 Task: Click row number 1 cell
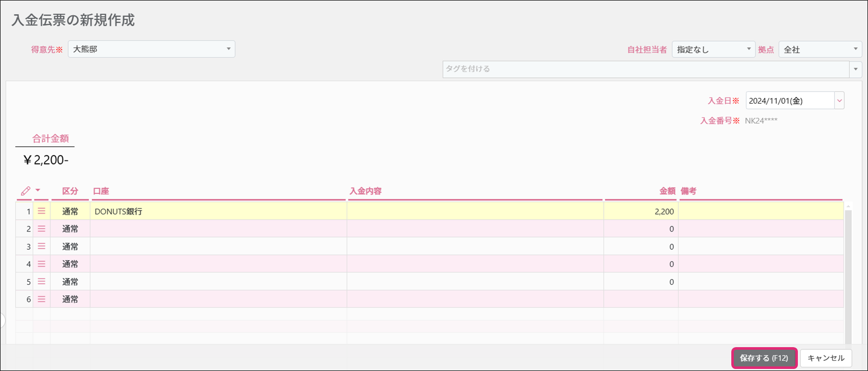24,211
